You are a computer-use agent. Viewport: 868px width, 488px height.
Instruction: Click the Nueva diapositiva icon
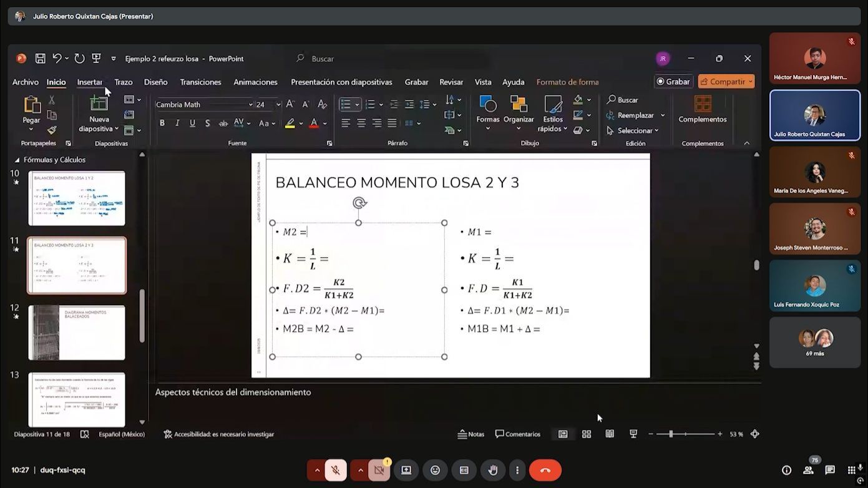pyautogui.click(x=99, y=104)
